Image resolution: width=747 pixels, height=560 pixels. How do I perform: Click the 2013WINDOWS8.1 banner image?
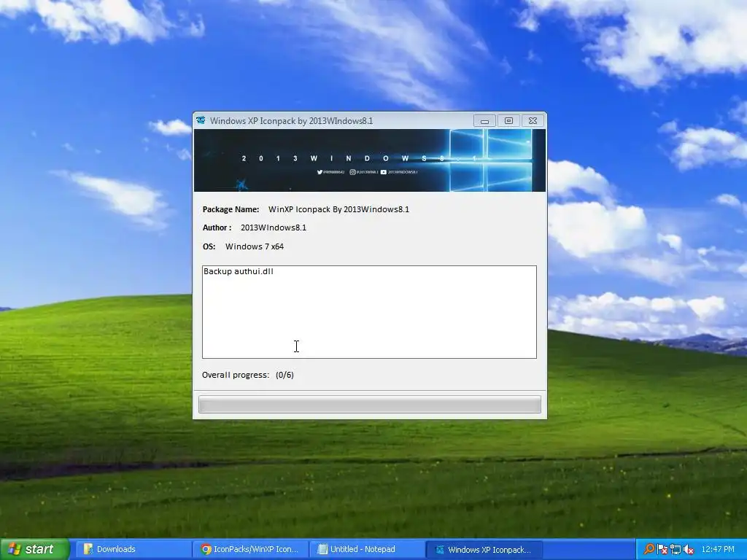370,160
